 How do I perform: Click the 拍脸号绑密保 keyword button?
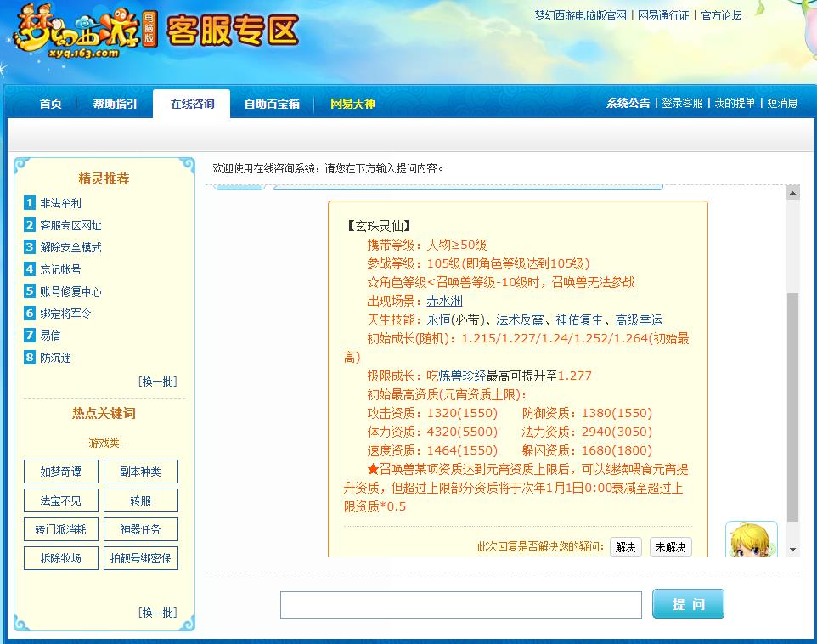click(x=141, y=558)
